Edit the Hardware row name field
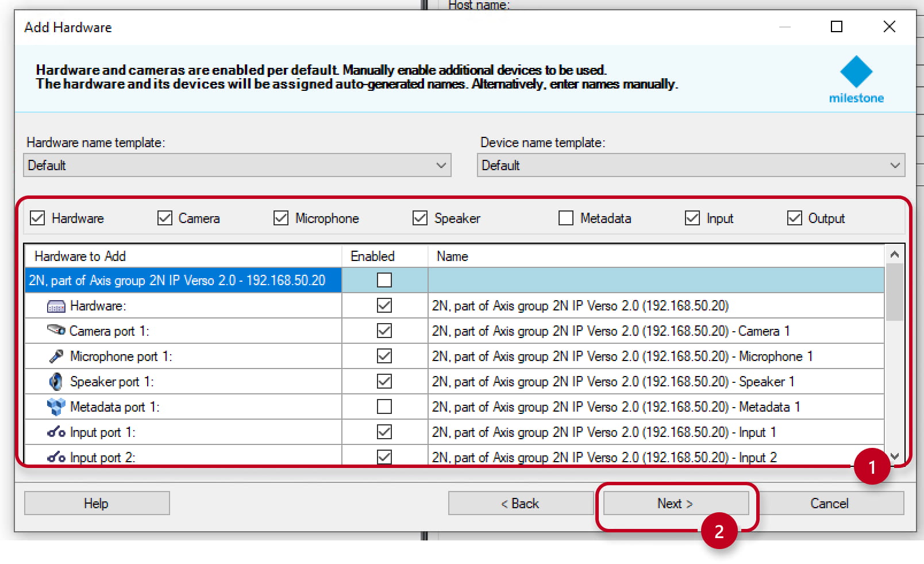This screenshot has width=924, height=564. [656, 305]
